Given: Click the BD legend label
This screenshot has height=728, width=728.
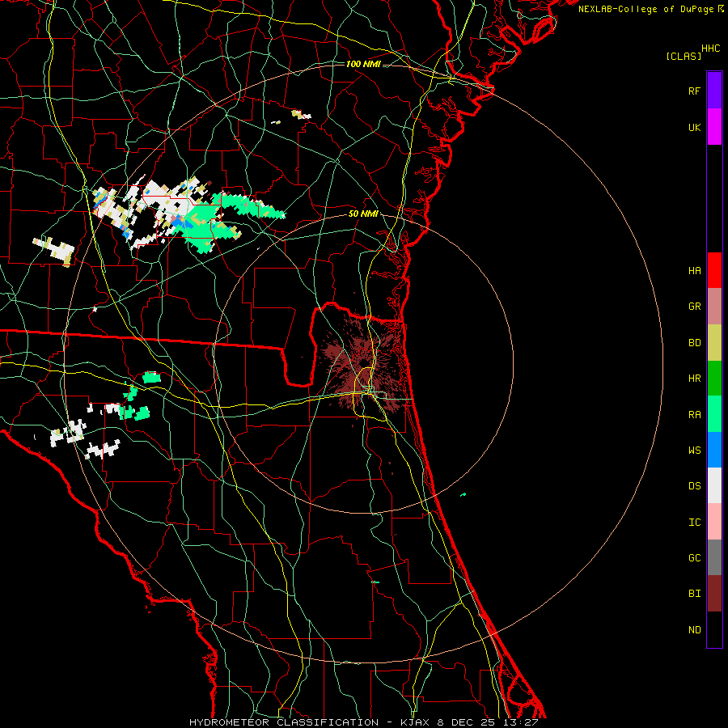Looking at the screenshot, I should coord(694,343).
